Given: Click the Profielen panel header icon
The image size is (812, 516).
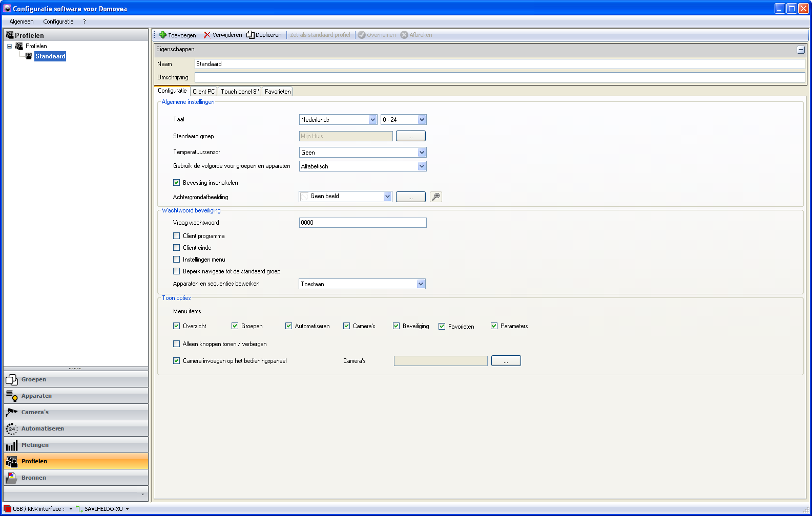Looking at the screenshot, I should coord(10,35).
